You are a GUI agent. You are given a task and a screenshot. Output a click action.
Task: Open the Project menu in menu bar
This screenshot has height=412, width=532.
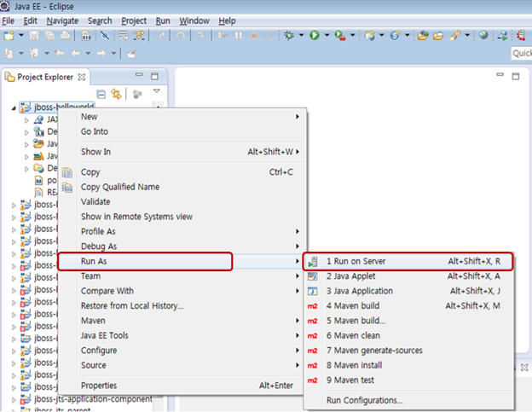coord(134,20)
